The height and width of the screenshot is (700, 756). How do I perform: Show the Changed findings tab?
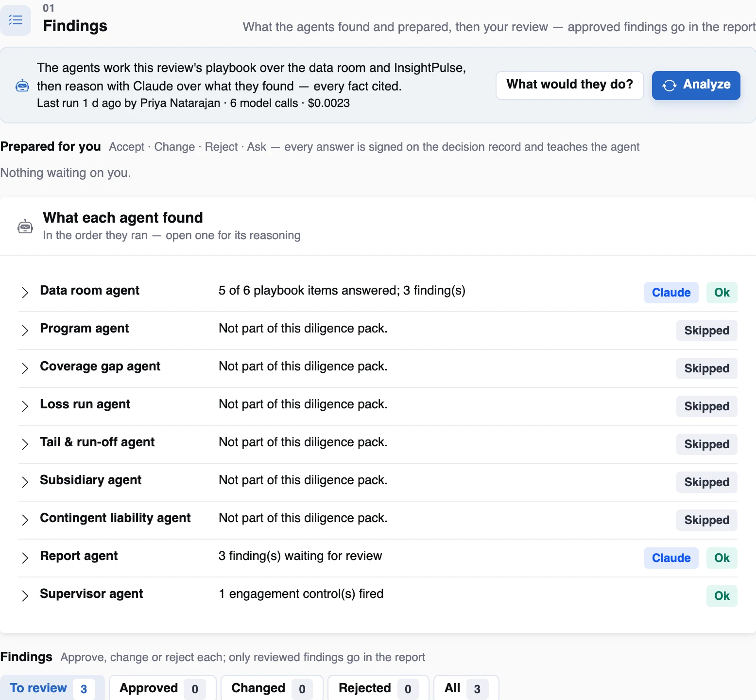pos(272,688)
